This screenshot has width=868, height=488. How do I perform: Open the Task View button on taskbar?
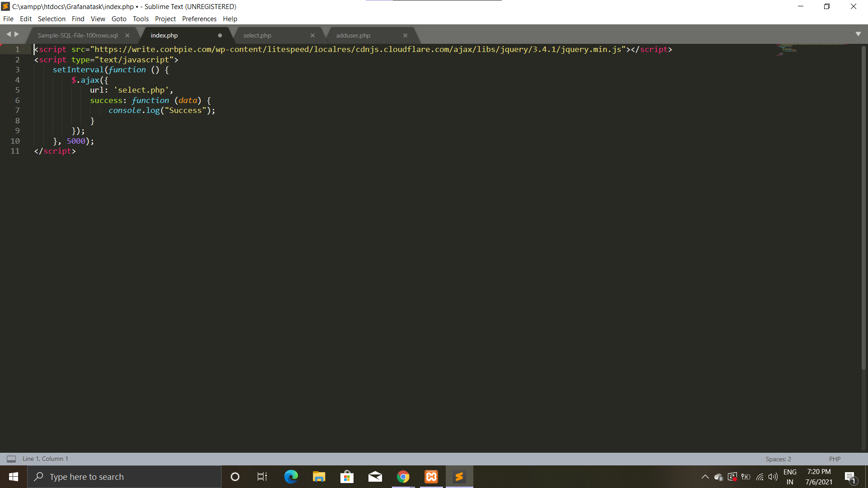262,477
